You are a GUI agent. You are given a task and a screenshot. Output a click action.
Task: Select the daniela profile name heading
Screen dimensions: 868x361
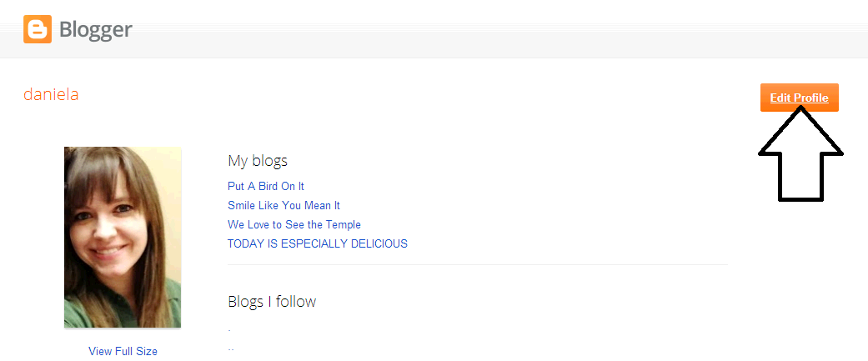coord(51,94)
